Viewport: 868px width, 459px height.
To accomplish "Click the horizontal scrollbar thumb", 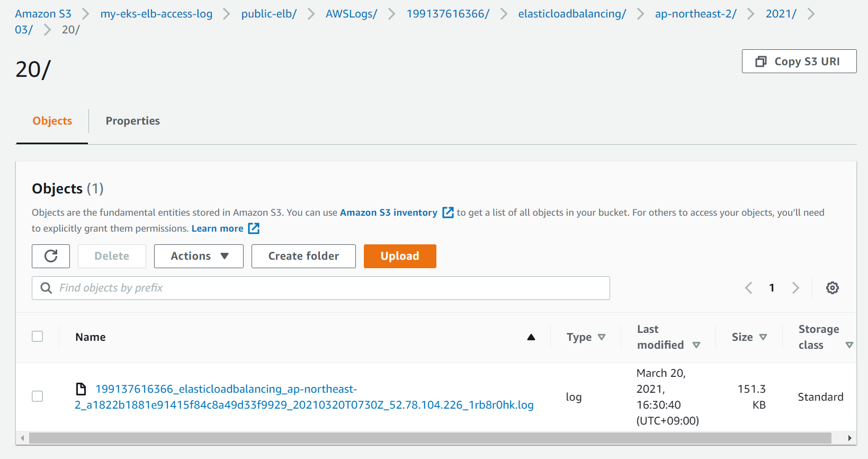I will pyautogui.click(x=430, y=438).
